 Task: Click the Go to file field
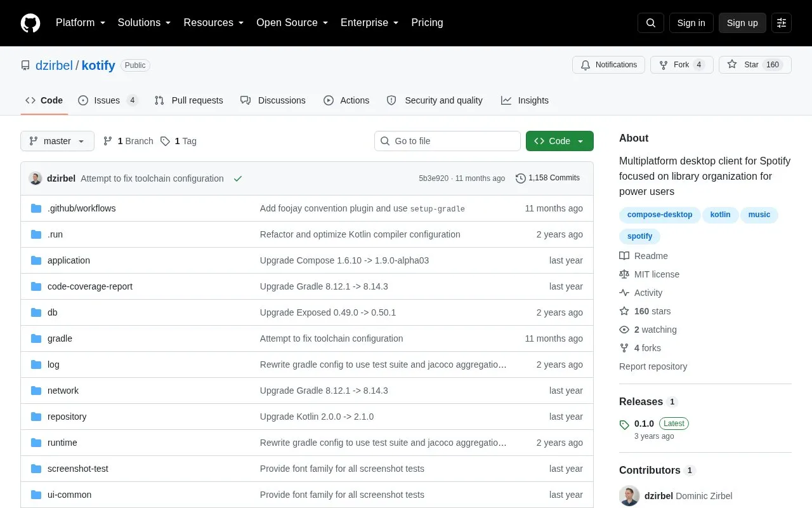point(447,141)
